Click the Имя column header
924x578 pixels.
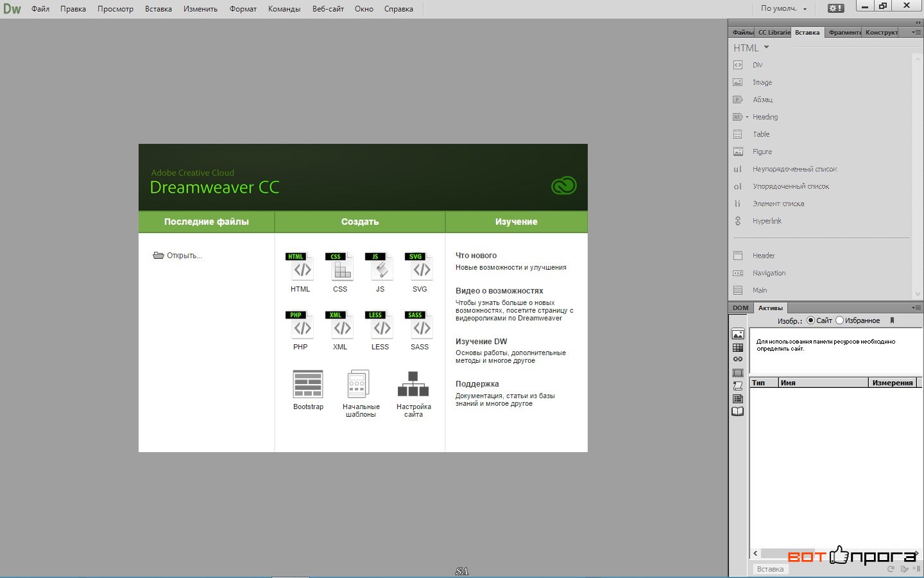(x=823, y=383)
